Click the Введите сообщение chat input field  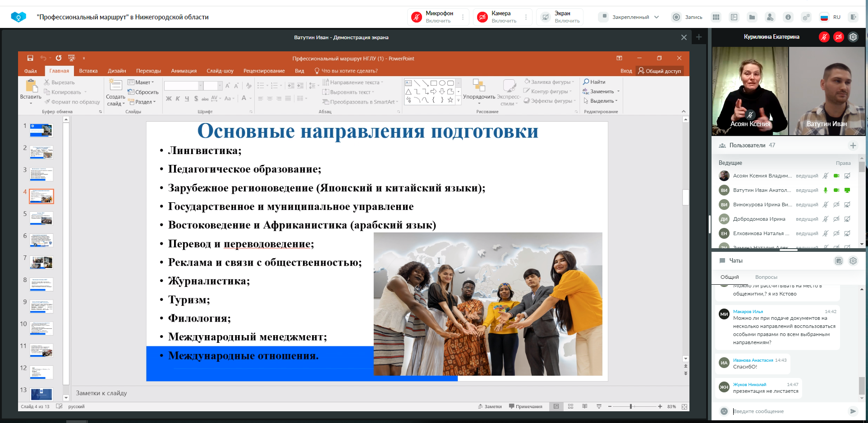tap(787, 411)
